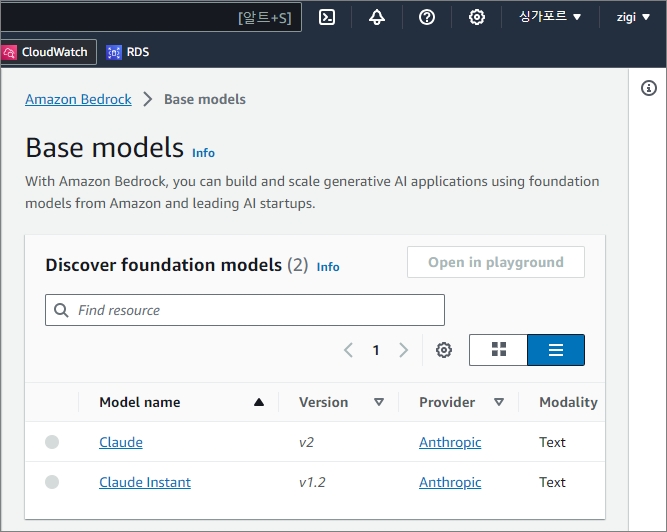Go to next page arrow
Screen dimensions: 667x532
(403, 350)
